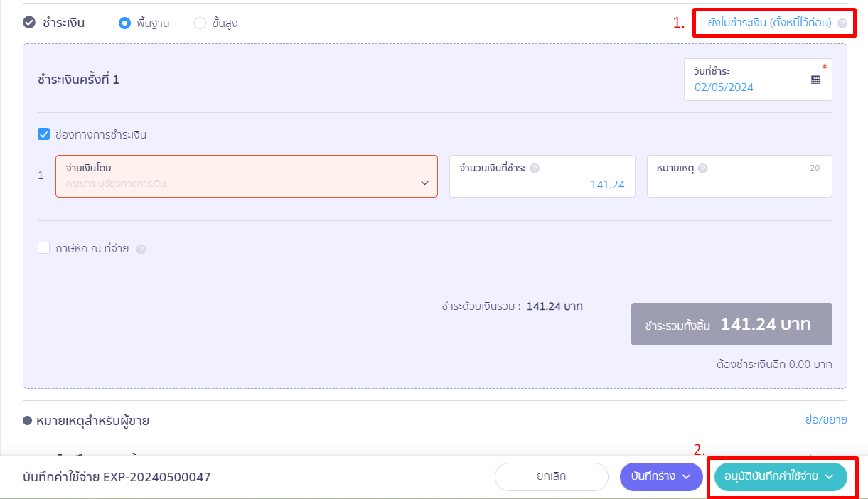Viewport: 868px width, 499px height.
Task: Click the ยกเลิก button
Action: [x=552, y=477]
